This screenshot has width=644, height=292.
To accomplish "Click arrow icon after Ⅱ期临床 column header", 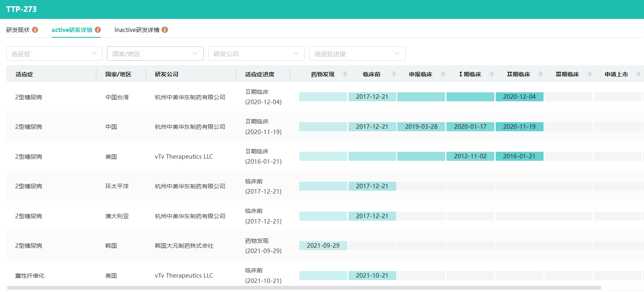I will point(540,74).
